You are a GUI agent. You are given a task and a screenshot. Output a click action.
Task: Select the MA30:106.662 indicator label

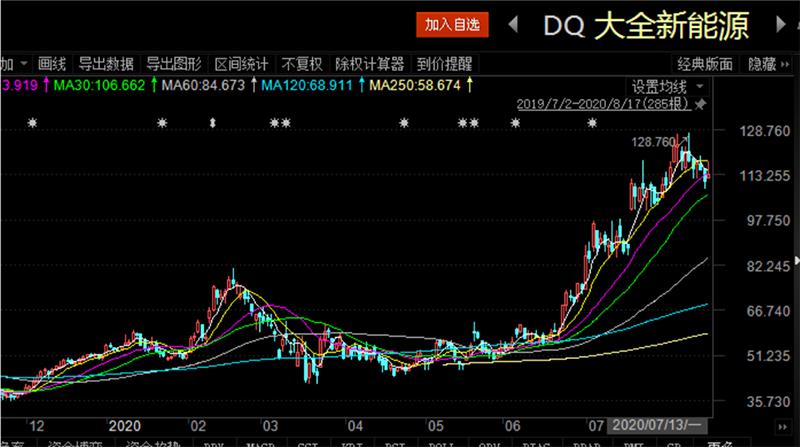click(99, 85)
